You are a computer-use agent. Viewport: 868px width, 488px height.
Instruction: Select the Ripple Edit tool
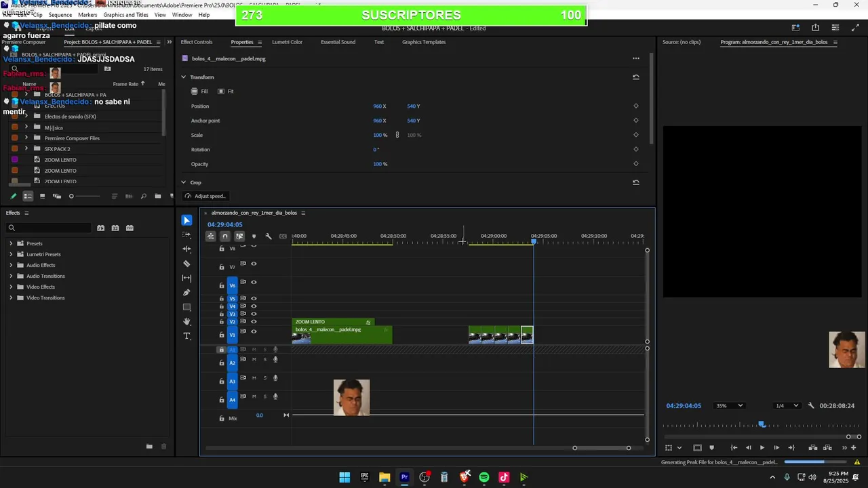pyautogui.click(x=186, y=249)
